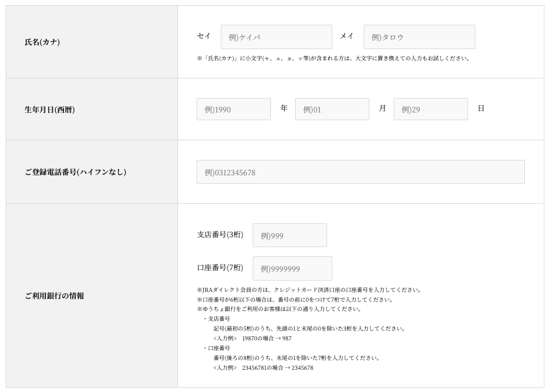Click the small kana note under name fields
The width and height of the screenshot is (549, 392).
pos(334,58)
